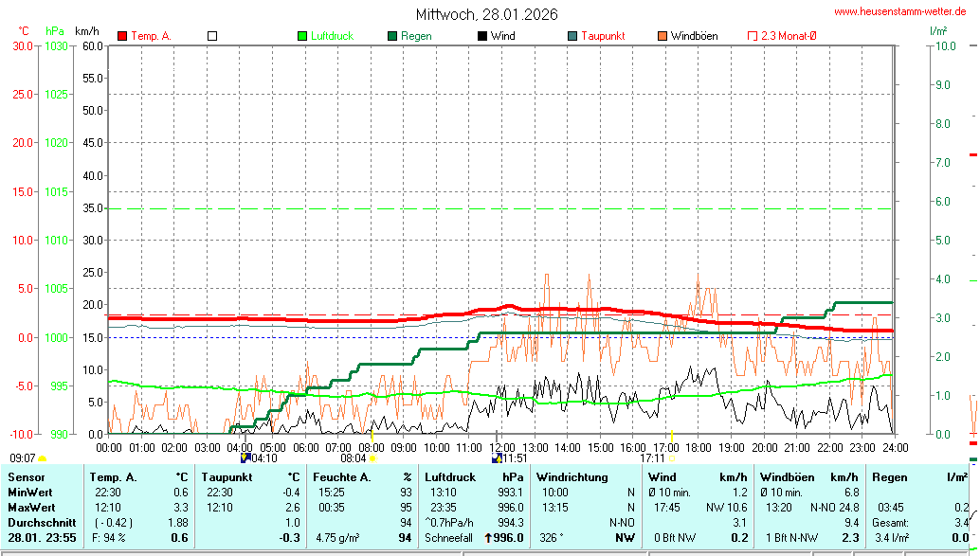Select the Luftdruck column header in table
This screenshot has height=556, width=980.
(450, 477)
